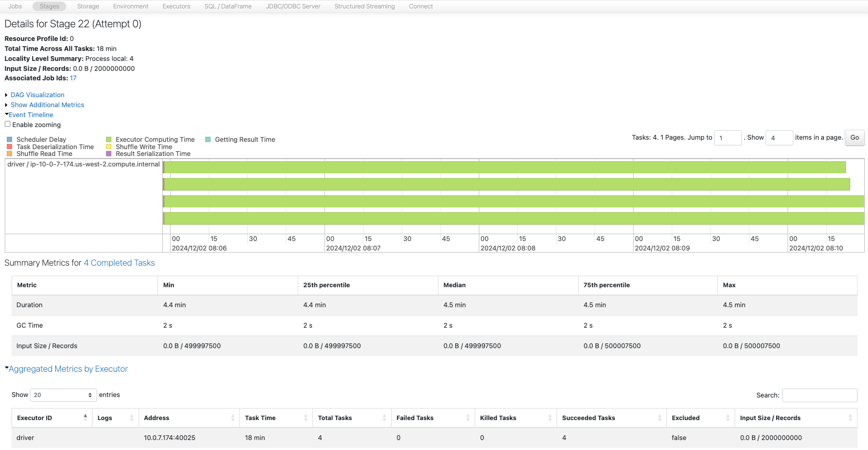Click the 2024/12/02 08:08 timeline label
This screenshot has width=868, height=450.
click(x=508, y=248)
